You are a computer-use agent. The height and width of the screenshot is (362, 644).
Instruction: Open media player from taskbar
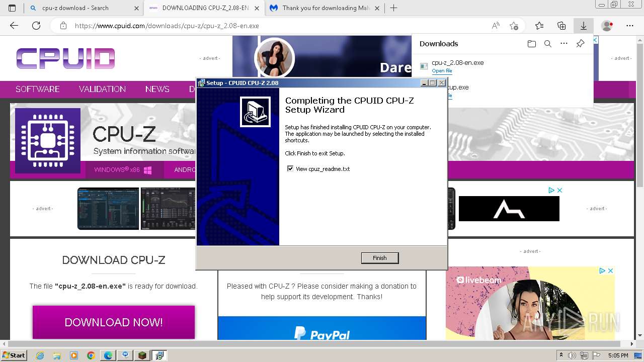pos(74,355)
